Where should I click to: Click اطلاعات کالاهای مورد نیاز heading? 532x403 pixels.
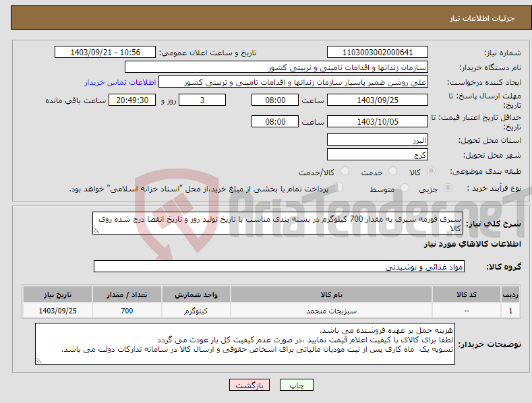point(472,244)
